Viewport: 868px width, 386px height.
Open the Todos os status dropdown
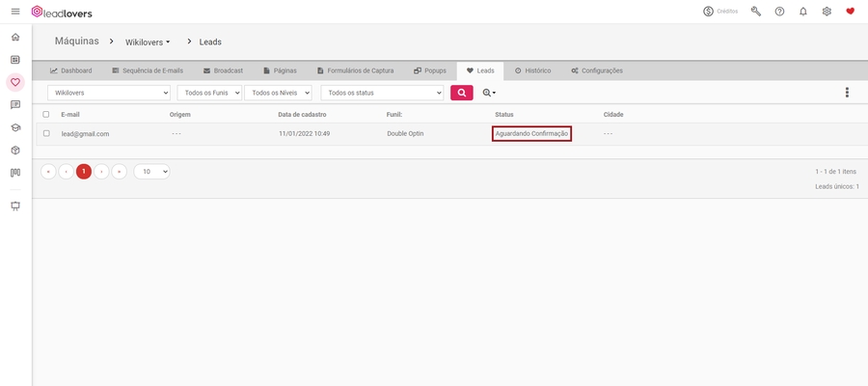coord(382,93)
